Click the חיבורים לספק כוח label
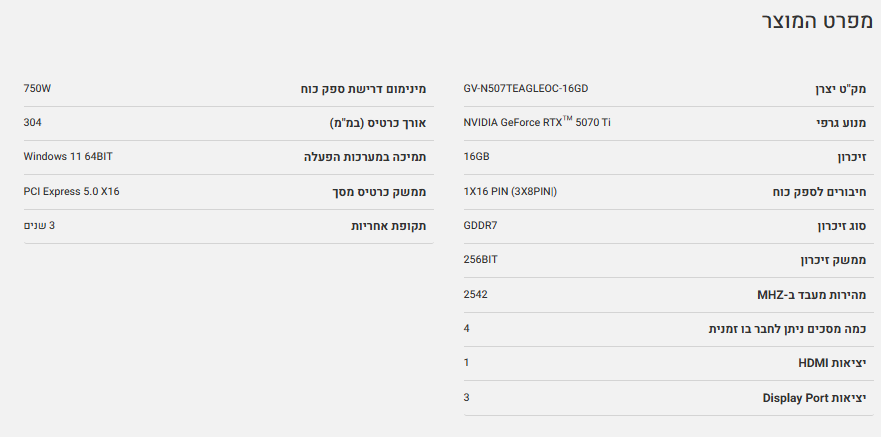 [817, 192]
